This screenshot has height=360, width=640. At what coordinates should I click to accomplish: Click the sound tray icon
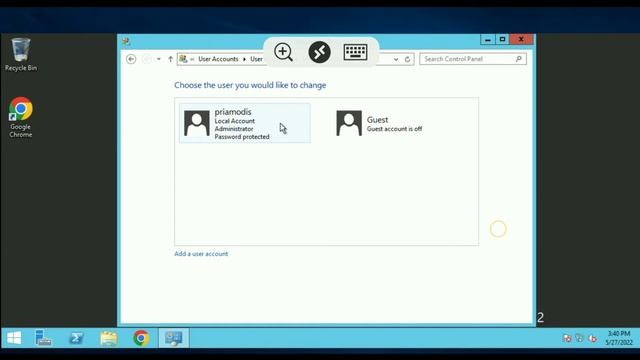593,338
